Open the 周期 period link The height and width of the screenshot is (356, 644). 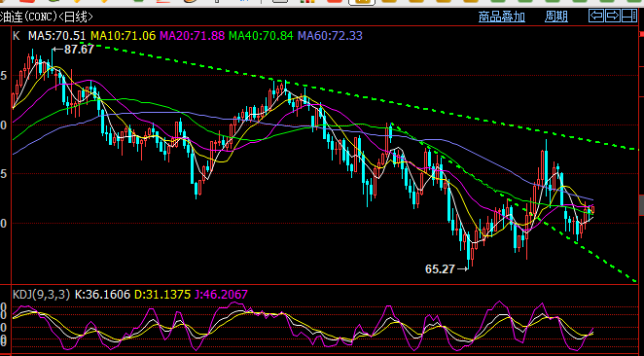(556, 17)
